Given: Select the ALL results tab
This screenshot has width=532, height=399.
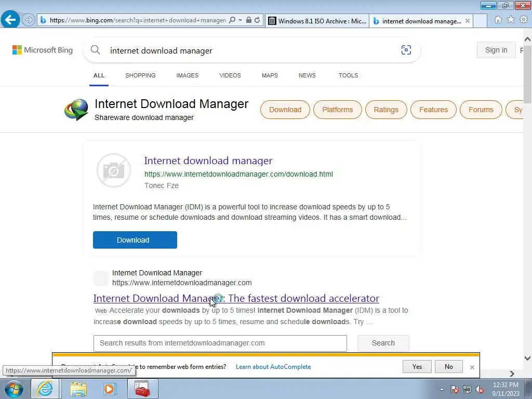Looking at the screenshot, I should (x=99, y=75).
